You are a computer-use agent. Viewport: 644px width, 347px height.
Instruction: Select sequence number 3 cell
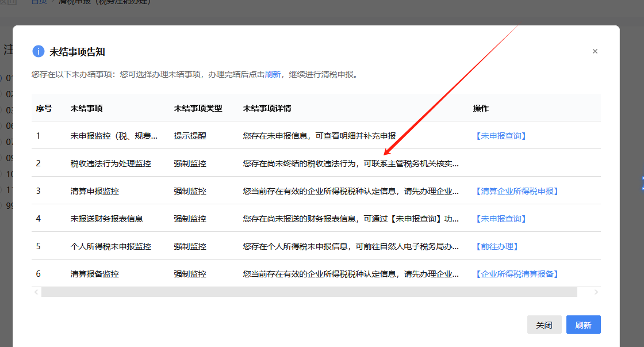[38, 191]
